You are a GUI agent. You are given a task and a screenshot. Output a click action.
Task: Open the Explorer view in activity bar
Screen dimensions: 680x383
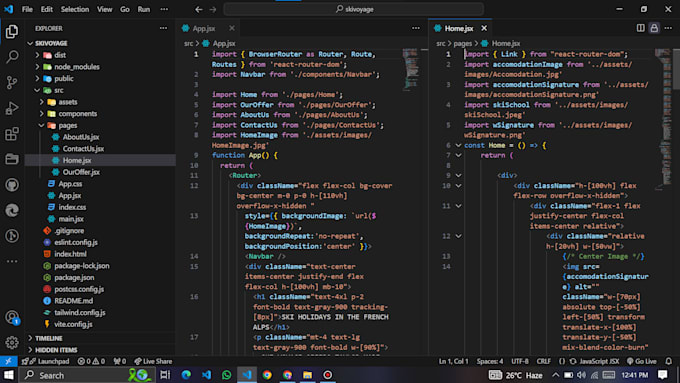pyautogui.click(x=12, y=31)
